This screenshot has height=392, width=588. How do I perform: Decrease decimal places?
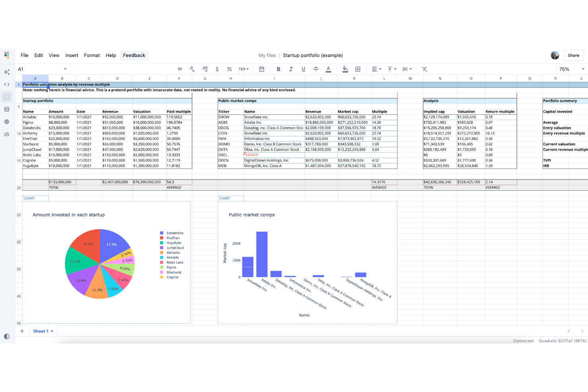point(192,69)
